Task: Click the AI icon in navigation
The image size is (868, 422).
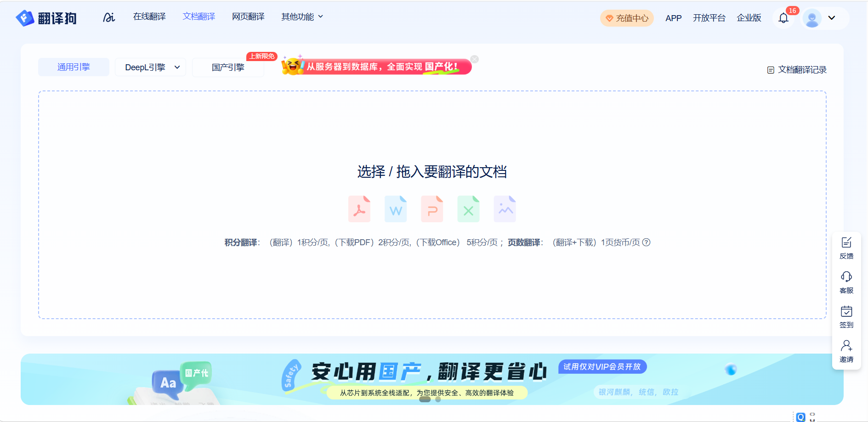Action: [x=109, y=17]
